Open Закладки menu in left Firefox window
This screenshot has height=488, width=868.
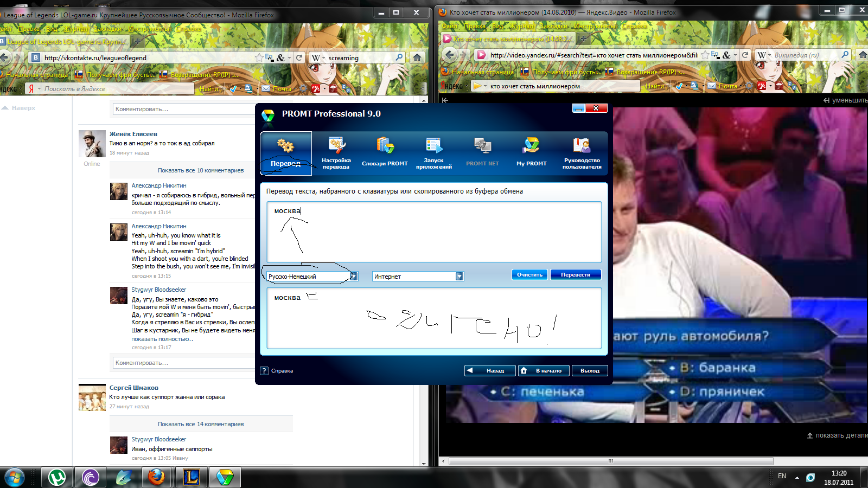pyautogui.click(x=107, y=29)
